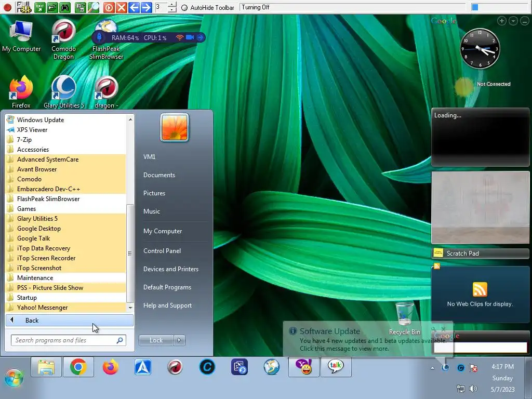This screenshot has height=399, width=532.
Task: Toggle the AutoHide Toolbar radio button
Action: (184, 7)
